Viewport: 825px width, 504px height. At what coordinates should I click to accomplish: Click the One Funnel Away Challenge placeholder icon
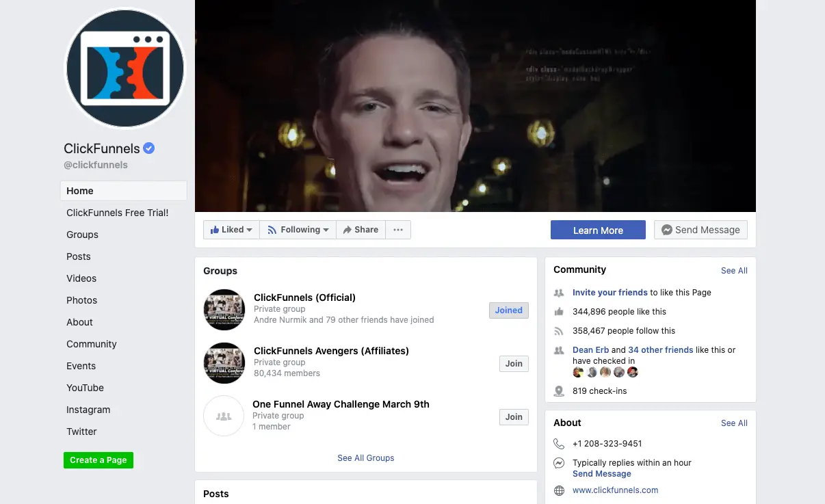point(224,416)
